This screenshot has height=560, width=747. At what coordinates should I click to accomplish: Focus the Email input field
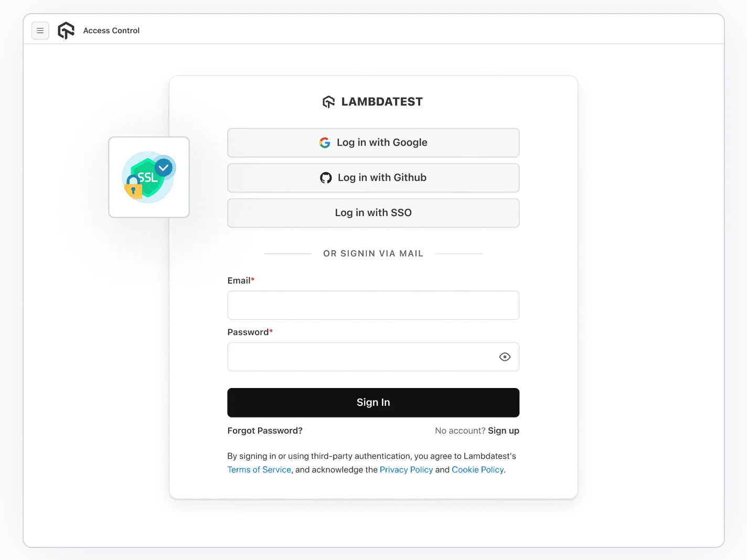point(373,305)
